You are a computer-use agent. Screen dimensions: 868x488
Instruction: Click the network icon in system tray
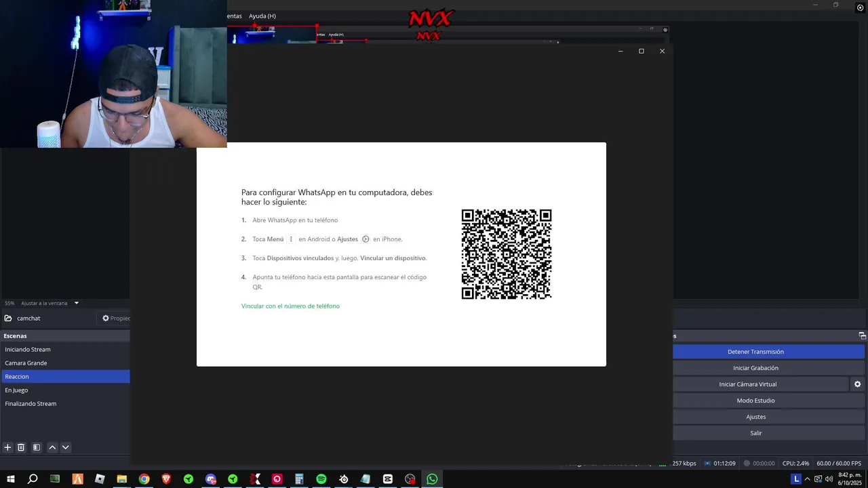pos(818,479)
